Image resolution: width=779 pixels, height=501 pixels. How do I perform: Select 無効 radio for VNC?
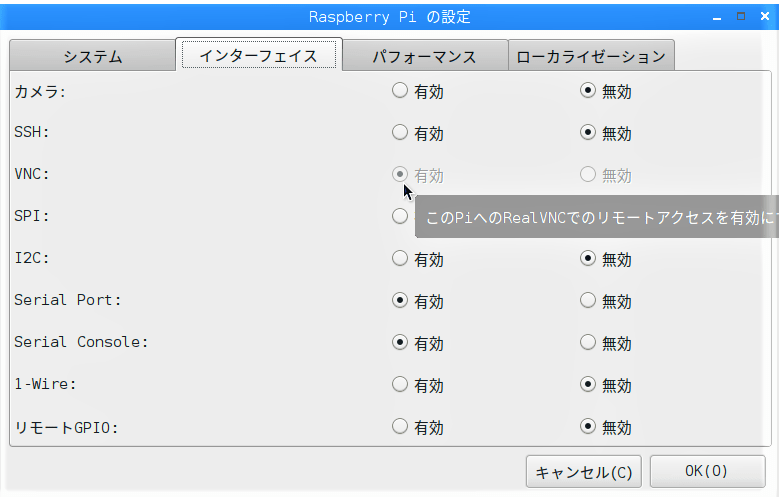pos(588,174)
